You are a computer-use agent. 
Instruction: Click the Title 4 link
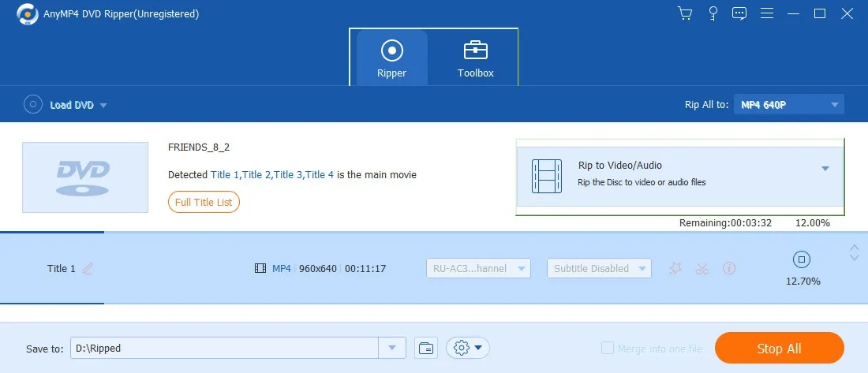pyautogui.click(x=320, y=175)
